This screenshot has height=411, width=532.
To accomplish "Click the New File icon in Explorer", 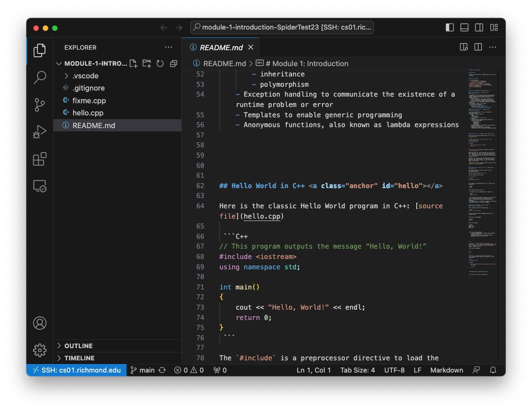I will point(134,63).
